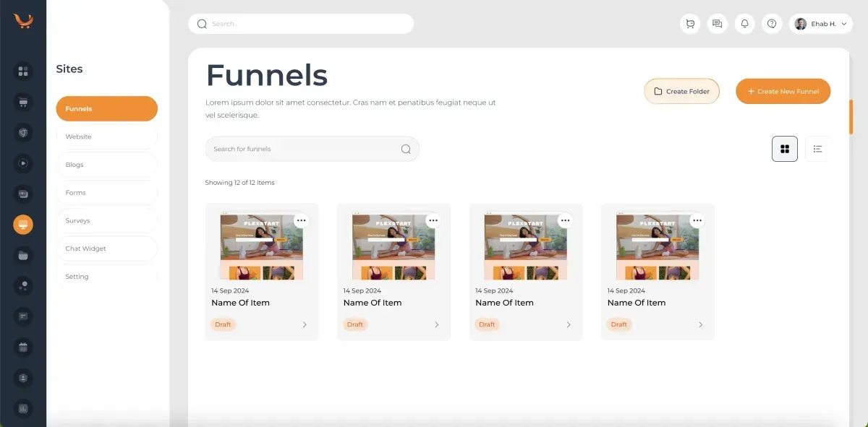Viewport: 868px width, 427px height.
Task: Switch to list view layout
Action: pyautogui.click(x=817, y=149)
